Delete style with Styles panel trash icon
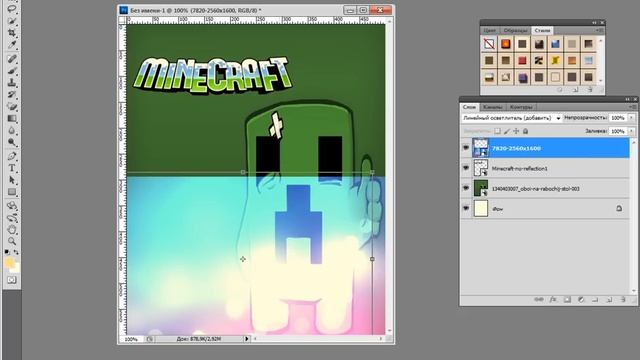 click(x=590, y=89)
